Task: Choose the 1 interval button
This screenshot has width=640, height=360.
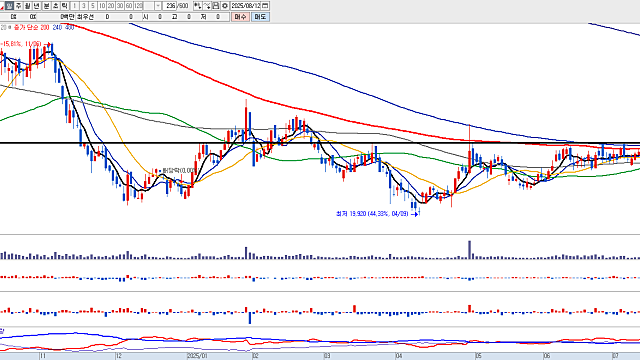Action: [x=74, y=6]
